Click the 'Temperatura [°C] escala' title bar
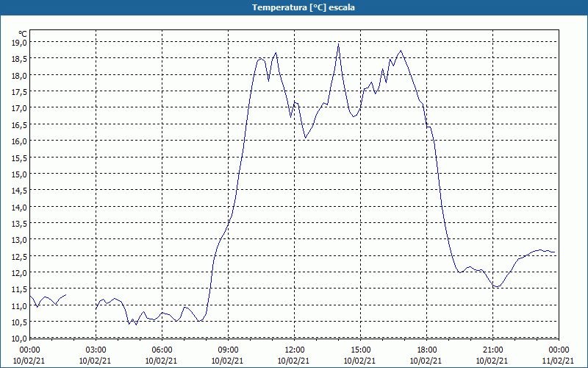 click(294, 7)
